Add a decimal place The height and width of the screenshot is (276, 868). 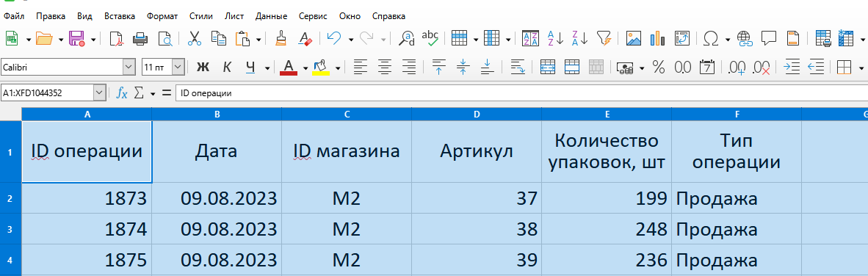point(737,68)
